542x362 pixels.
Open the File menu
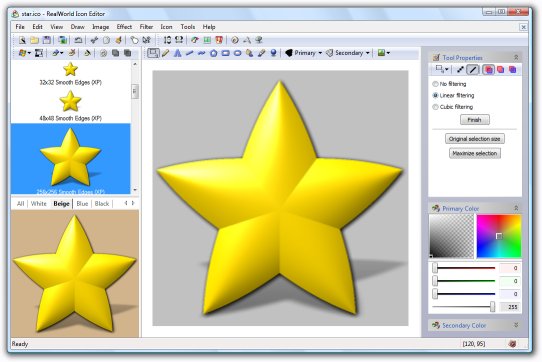pos(20,27)
